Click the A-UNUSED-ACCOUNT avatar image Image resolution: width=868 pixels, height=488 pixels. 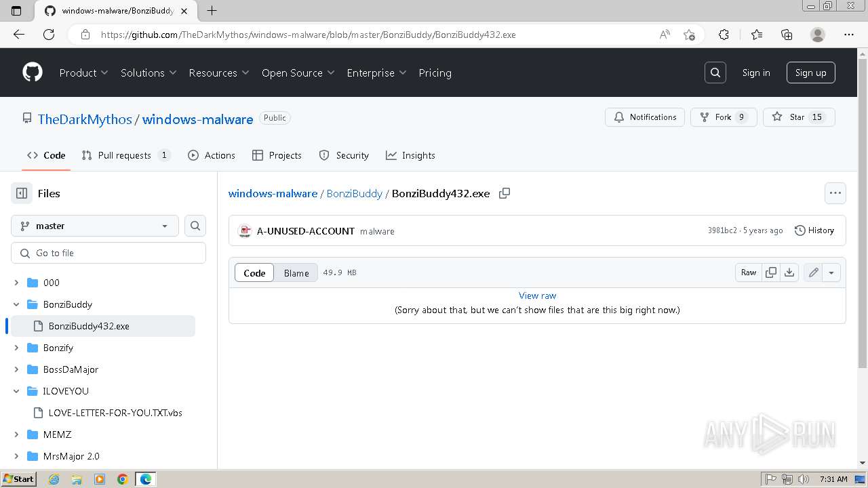245,231
